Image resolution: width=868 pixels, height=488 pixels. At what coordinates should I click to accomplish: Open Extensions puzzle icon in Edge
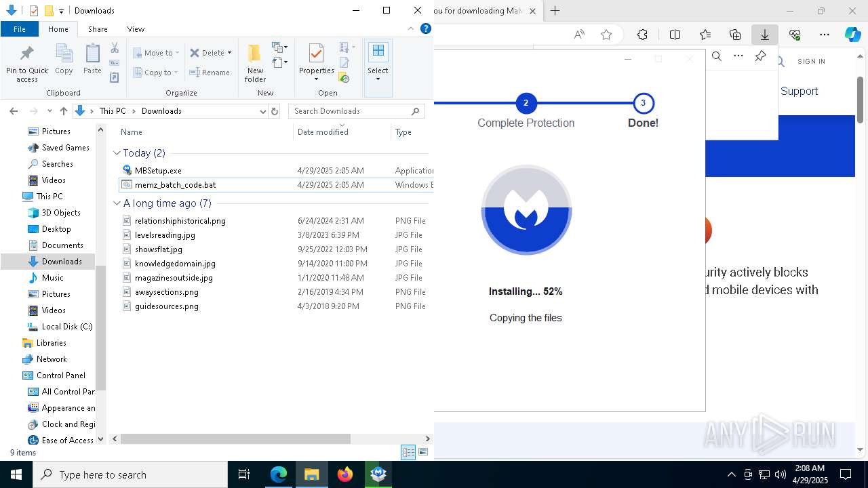(642, 35)
